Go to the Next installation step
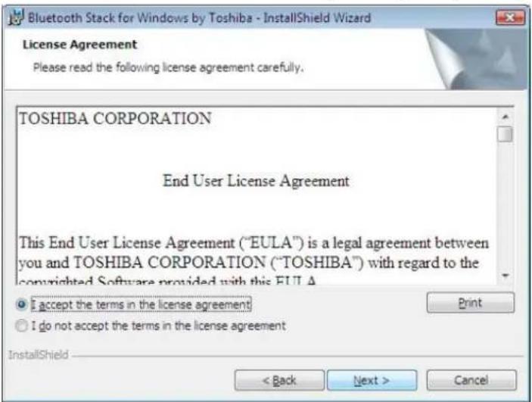The image size is (532, 402). (372, 380)
